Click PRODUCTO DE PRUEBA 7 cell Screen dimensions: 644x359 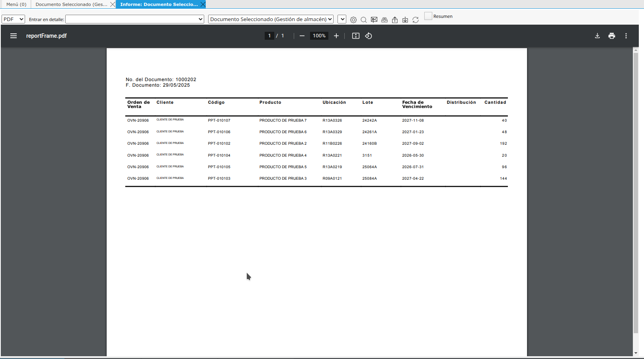[x=283, y=120]
